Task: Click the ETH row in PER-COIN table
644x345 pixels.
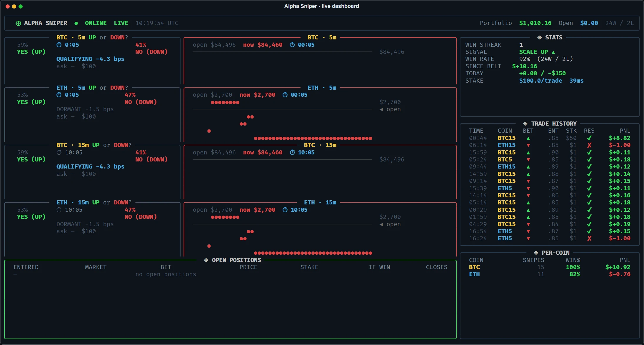Action: 549,274
